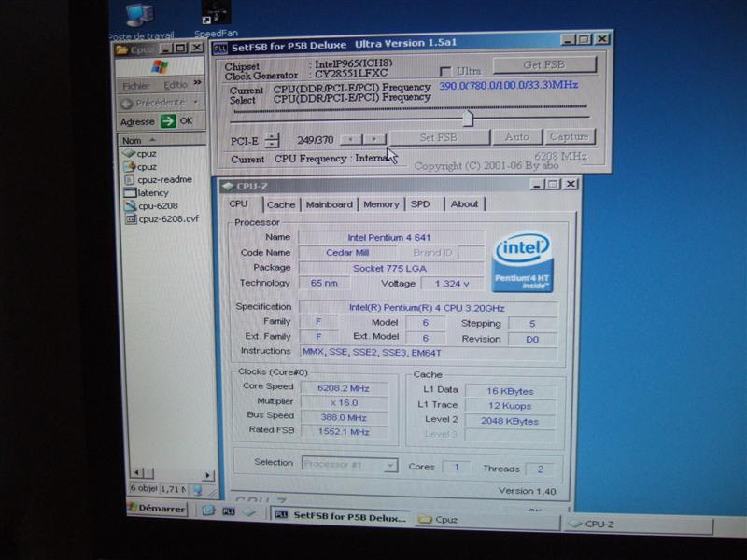
Task: Click the L1 Data 16 KBytes value
Action: click(x=510, y=391)
